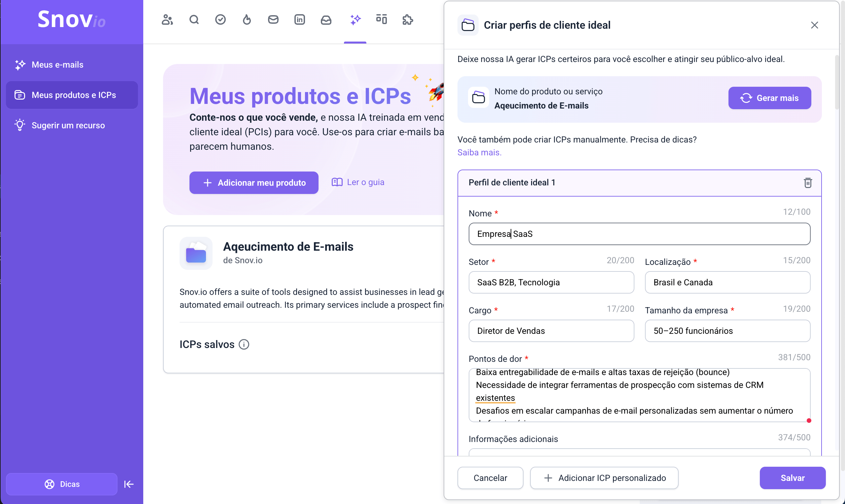The width and height of the screenshot is (845, 504).
Task: Click into the Localização input field
Action: pos(727,282)
